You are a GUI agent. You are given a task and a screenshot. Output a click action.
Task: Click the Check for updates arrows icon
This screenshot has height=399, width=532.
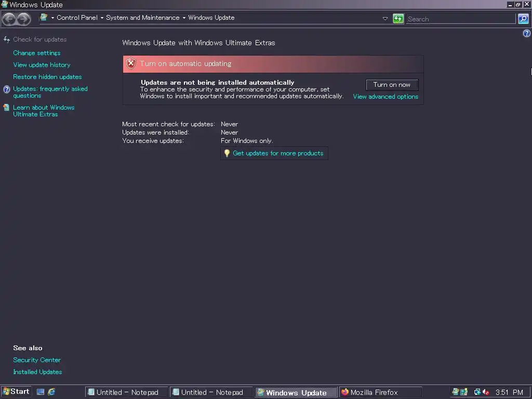tap(6, 39)
